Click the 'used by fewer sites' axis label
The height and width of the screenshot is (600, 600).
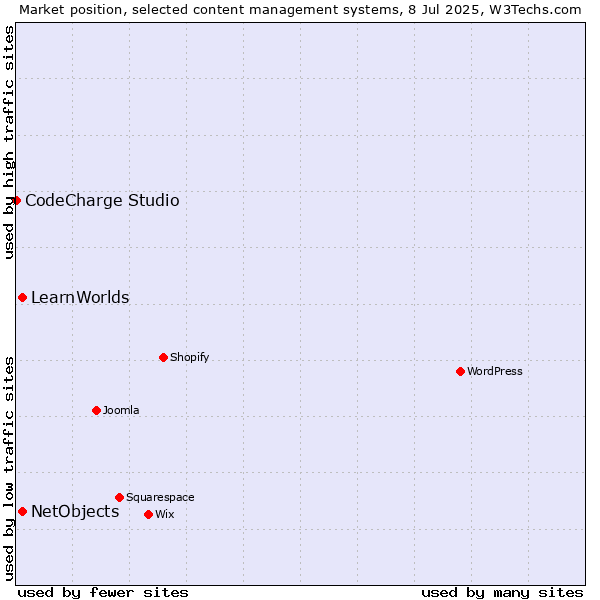point(103,593)
